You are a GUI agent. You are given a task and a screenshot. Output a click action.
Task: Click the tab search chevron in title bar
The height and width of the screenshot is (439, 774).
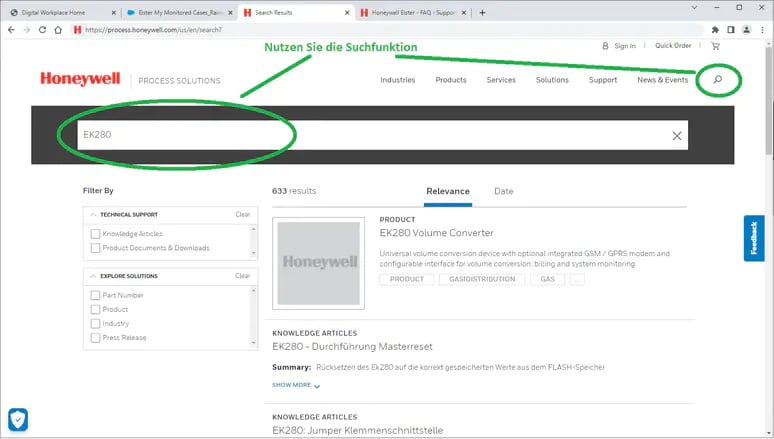694,7
